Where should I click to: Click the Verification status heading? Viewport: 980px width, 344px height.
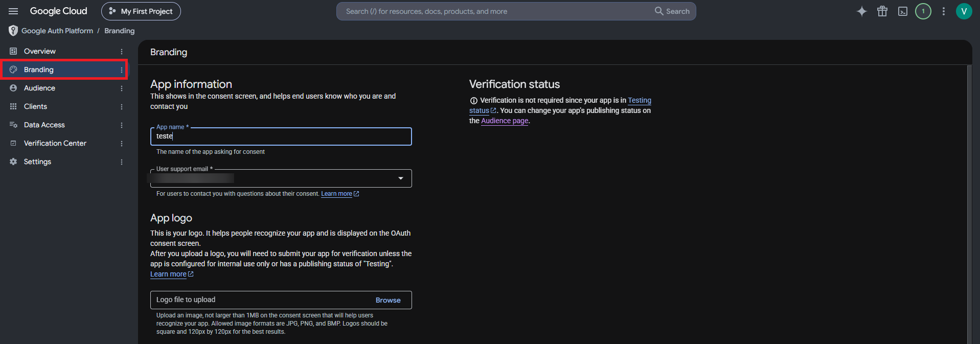click(514, 84)
